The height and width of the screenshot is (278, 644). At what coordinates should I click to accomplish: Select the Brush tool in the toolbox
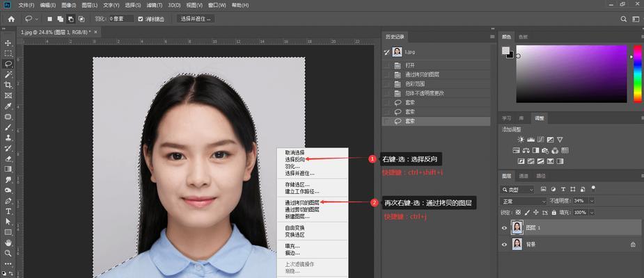[x=8, y=127]
